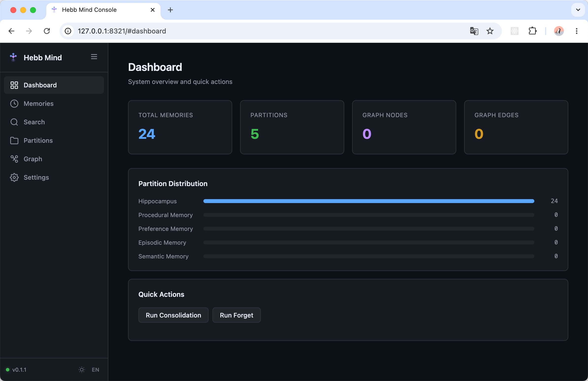Click the Episodic Memory label
Viewport: 588px width, 381px height.
pyautogui.click(x=162, y=243)
